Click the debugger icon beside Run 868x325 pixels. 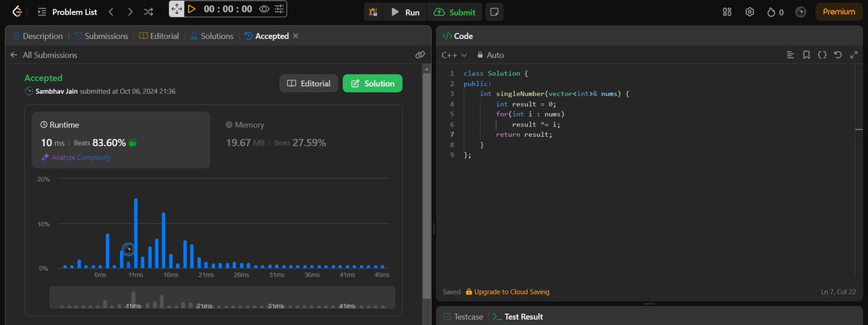[373, 12]
